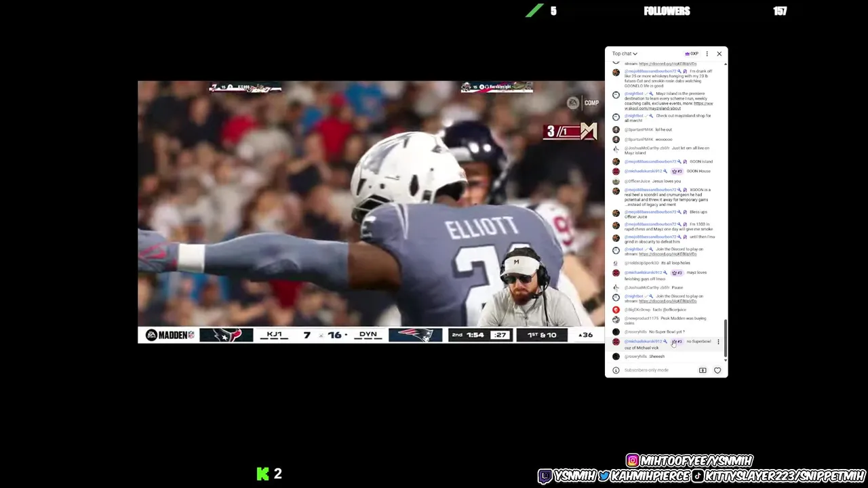Click nightbot avatar beside 'Check out mayzisland.shop'
This screenshot has width=868, height=488.
(x=616, y=117)
